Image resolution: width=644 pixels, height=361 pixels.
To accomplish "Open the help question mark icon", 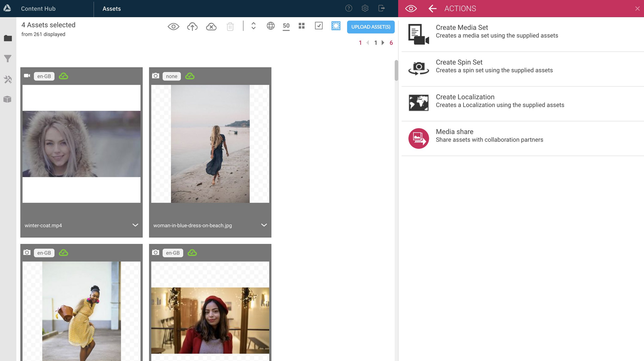I will pos(349,8).
